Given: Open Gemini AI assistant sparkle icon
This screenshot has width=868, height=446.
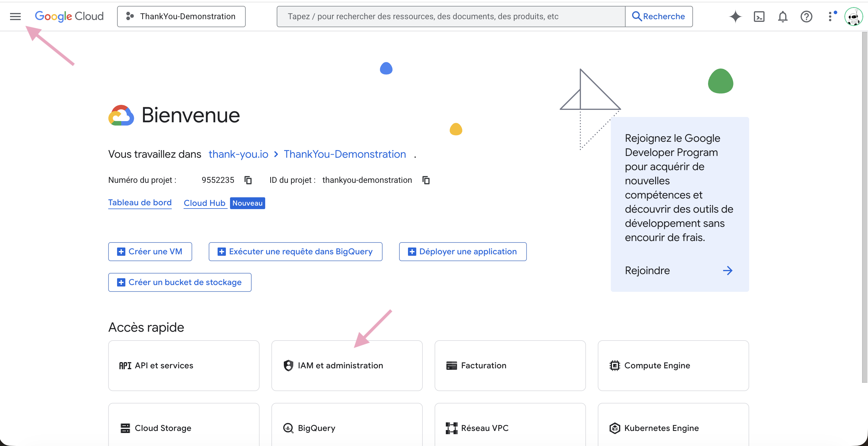Looking at the screenshot, I should tap(735, 16).
